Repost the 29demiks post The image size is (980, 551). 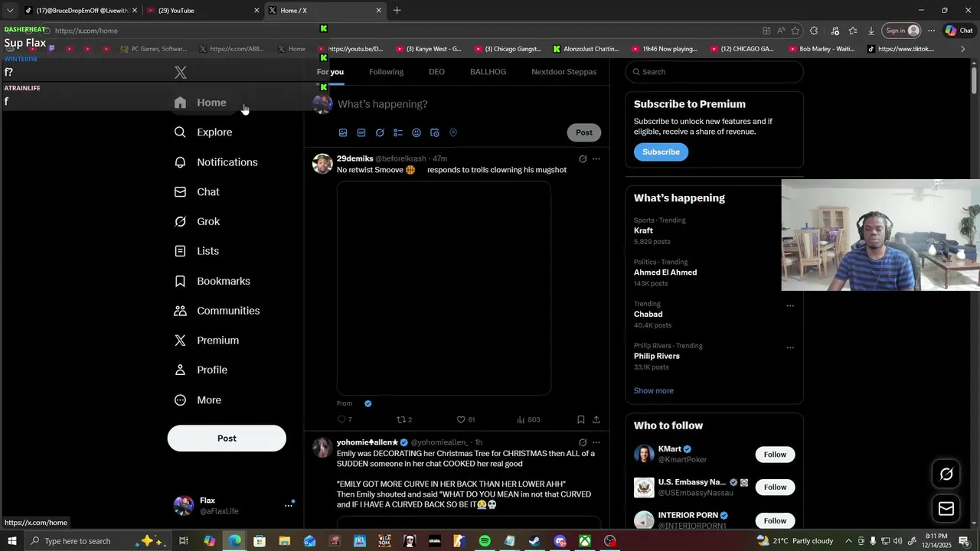404,419
